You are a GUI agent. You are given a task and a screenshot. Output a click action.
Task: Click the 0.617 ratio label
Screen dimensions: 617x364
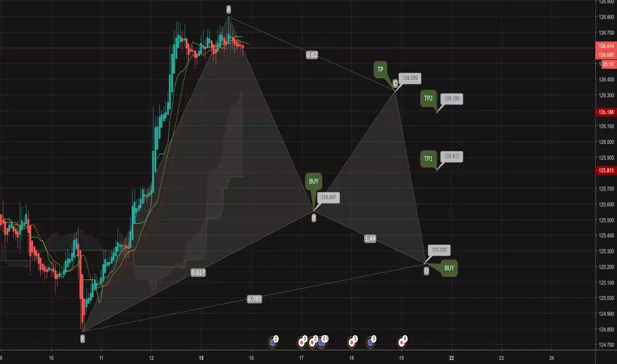(x=198, y=272)
